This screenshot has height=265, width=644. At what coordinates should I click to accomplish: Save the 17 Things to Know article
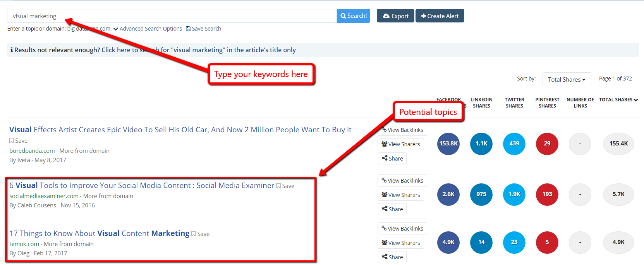[x=201, y=234]
